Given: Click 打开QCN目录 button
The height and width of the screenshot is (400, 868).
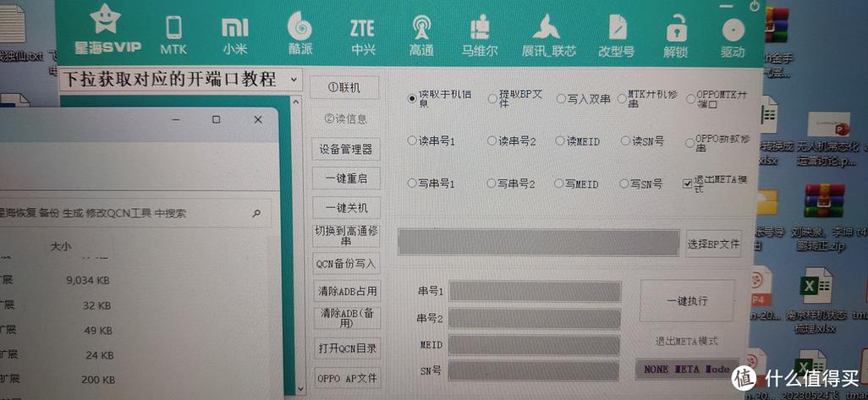Looking at the screenshot, I should pos(348,348).
